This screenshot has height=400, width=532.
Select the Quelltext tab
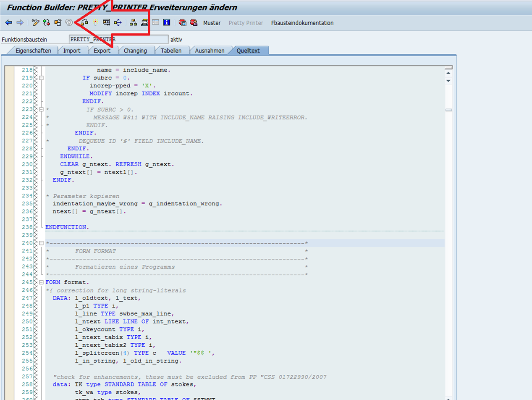tap(248, 50)
